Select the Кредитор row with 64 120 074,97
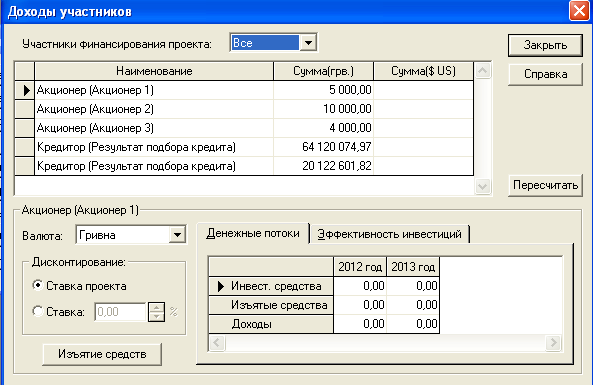593x385 pixels. tap(244, 147)
